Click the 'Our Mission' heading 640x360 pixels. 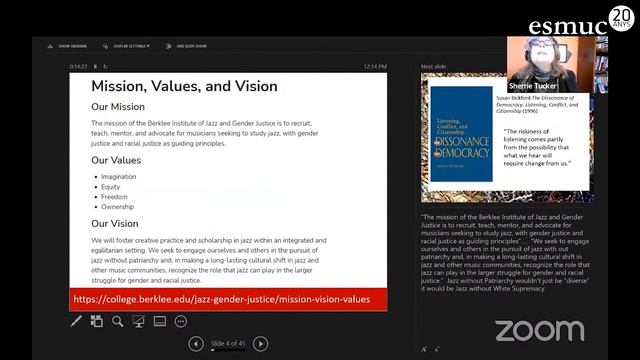pyautogui.click(x=118, y=107)
